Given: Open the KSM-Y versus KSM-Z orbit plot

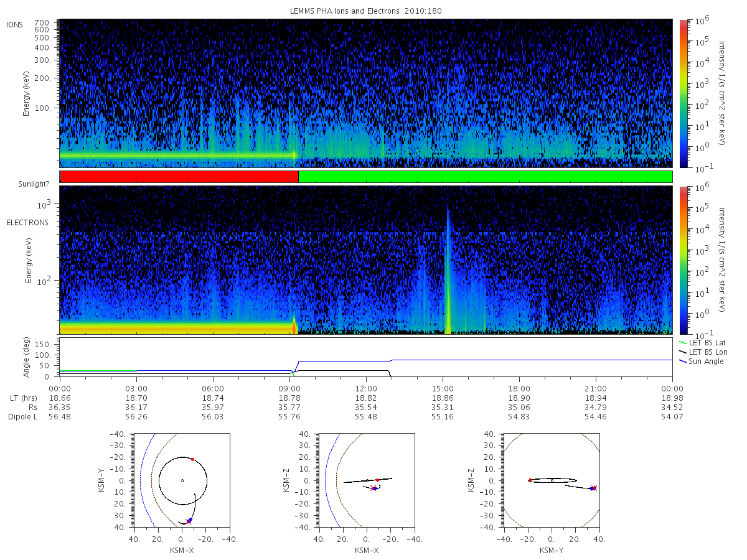Looking at the screenshot, I should coord(552,480).
